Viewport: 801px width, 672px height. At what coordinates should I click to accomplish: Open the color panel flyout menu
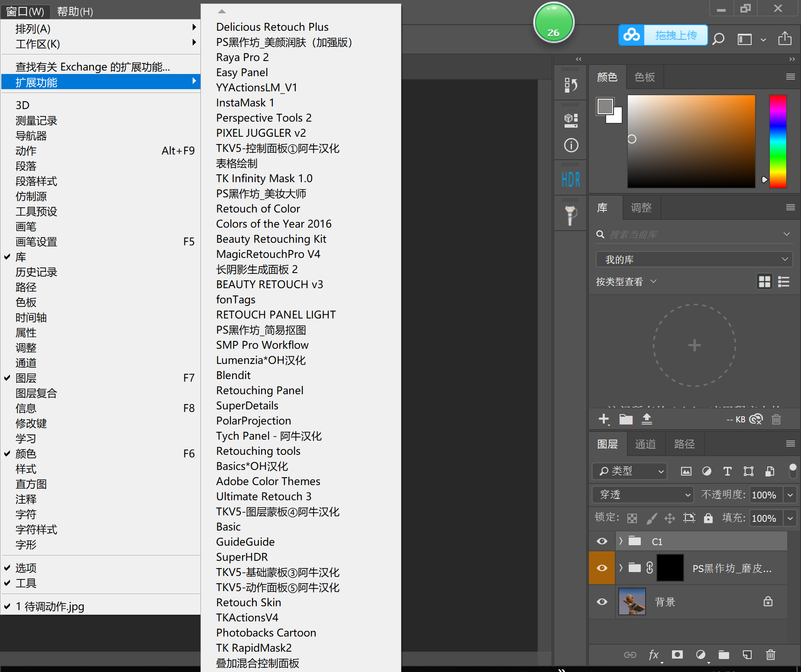click(790, 77)
